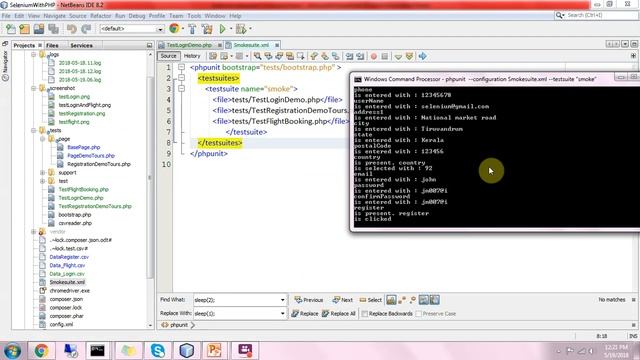640x360 pixels.
Task: Open the Source menu
Action: tap(78, 16)
